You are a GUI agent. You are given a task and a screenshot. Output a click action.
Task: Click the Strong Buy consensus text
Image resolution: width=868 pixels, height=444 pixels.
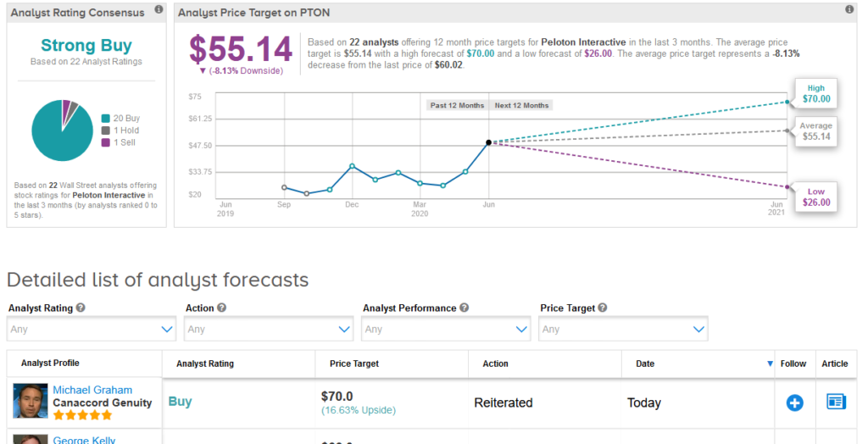(86, 46)
